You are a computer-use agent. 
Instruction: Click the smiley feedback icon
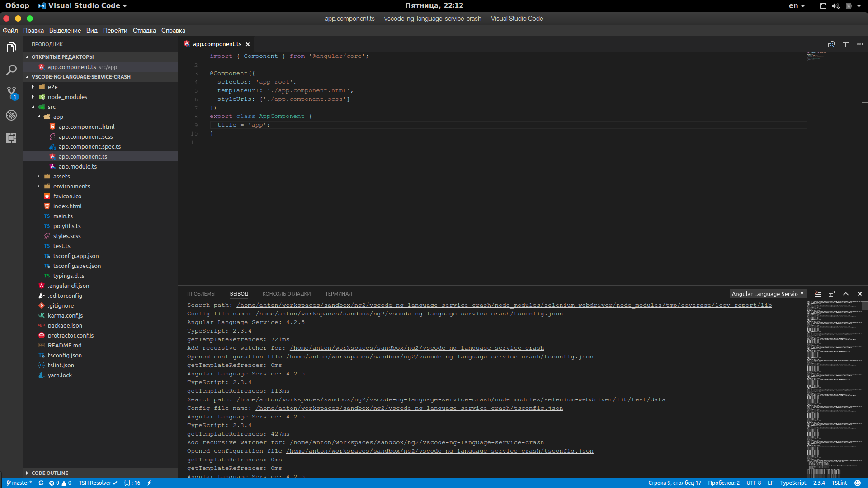858,483
